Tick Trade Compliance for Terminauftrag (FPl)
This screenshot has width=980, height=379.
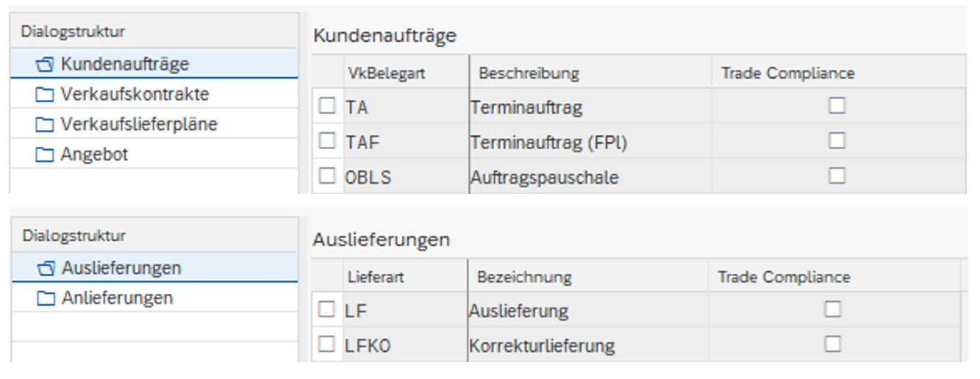pos(837,141)
